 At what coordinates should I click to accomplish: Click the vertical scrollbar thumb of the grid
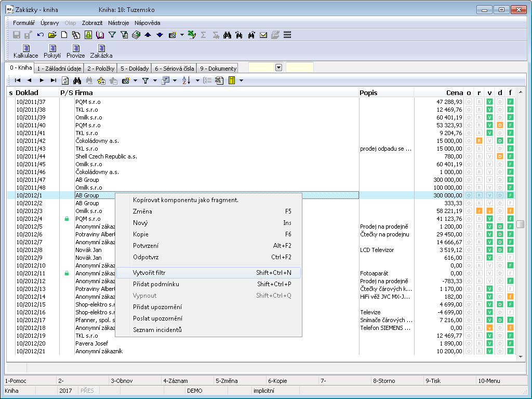(x=520, y=224)
